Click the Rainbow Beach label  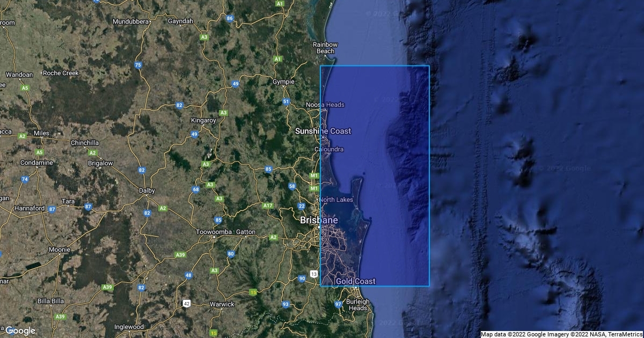[326, 48]
